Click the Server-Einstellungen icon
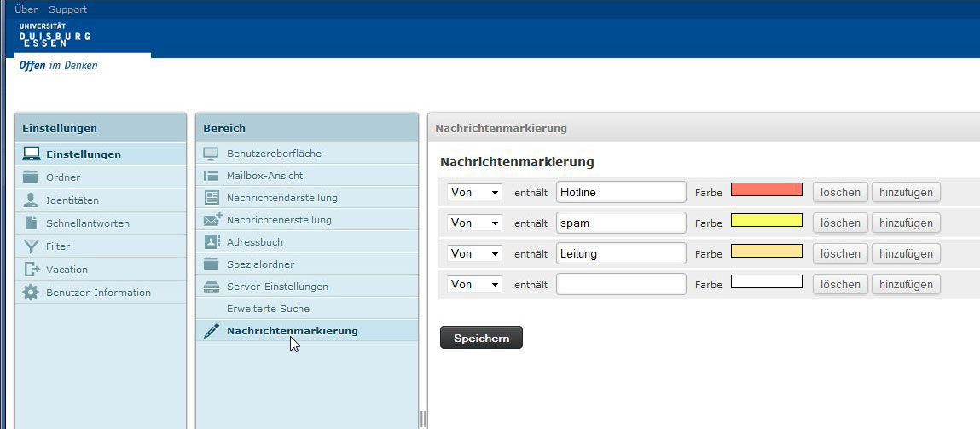Image resolution: width=980 pixels, height=429 pixels. pyautogui.click(x=212, y=287)
